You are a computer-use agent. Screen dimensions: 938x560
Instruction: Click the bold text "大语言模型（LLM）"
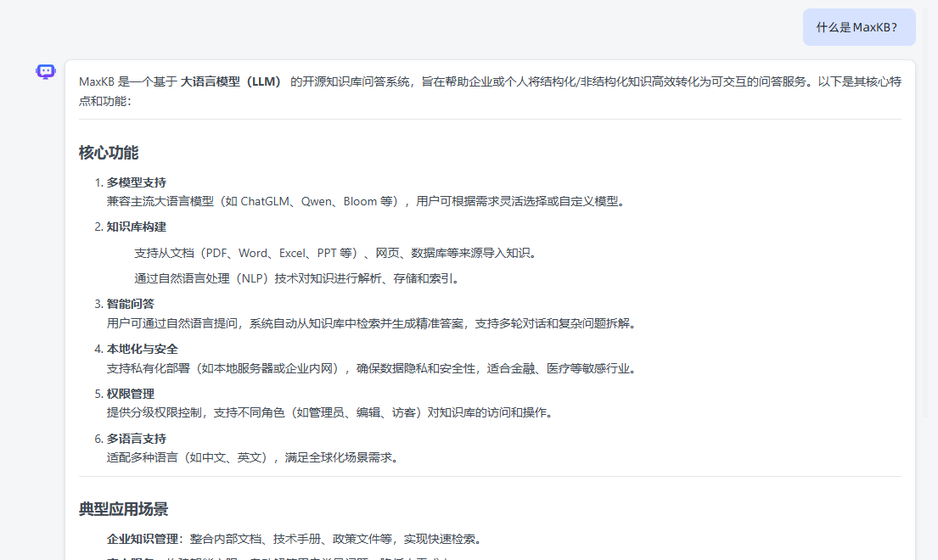[231, 82]
